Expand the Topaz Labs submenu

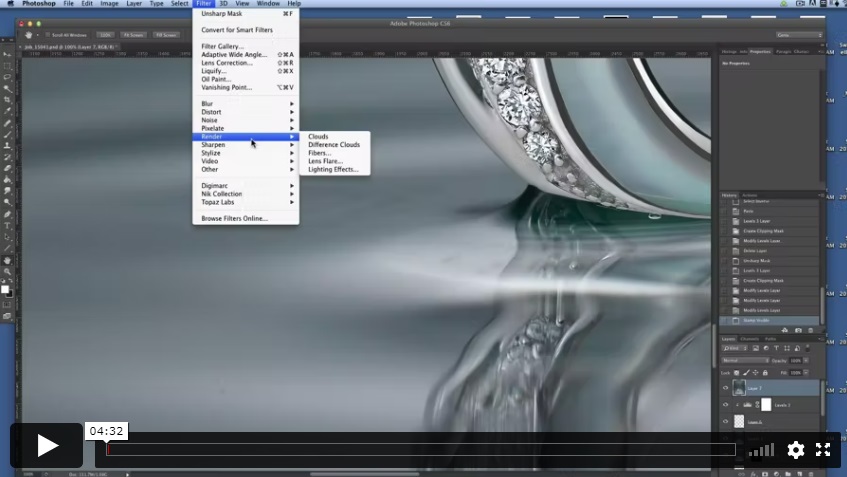[x=246, y=202]
